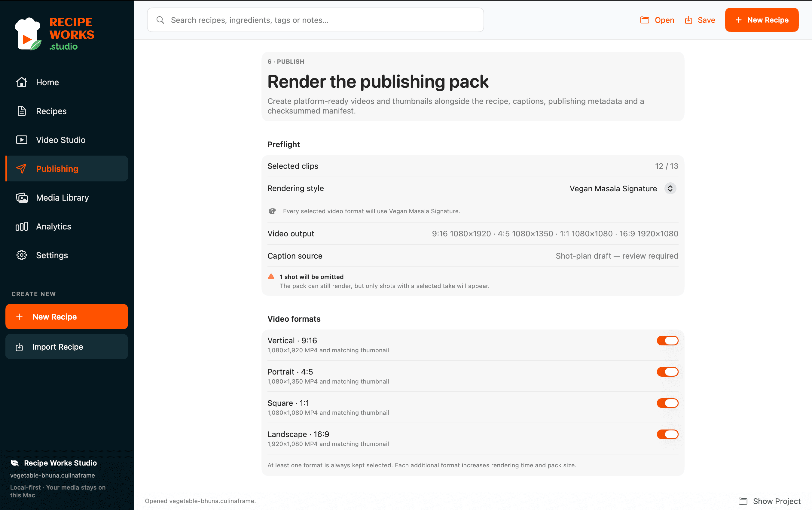Click the Media Library photos icon
Image resolution: width=812 pixels, height=510 pixels.
pos(22,198)
